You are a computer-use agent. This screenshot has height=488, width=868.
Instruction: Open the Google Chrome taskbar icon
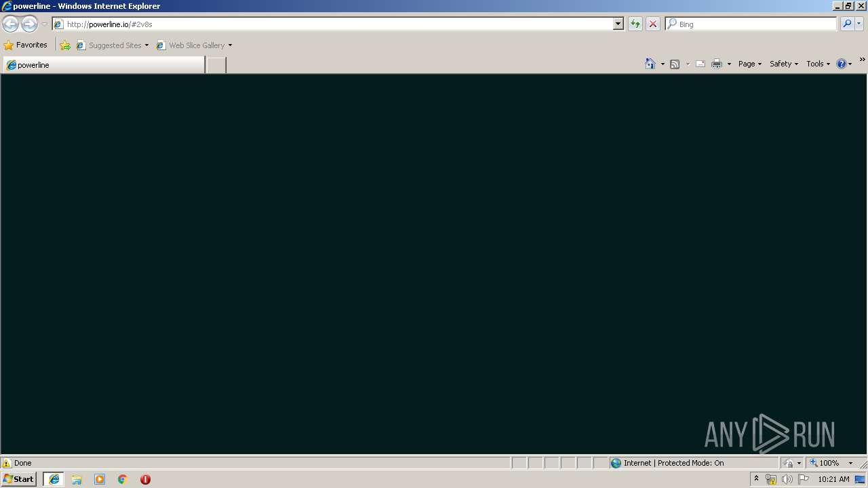[123, 479]
